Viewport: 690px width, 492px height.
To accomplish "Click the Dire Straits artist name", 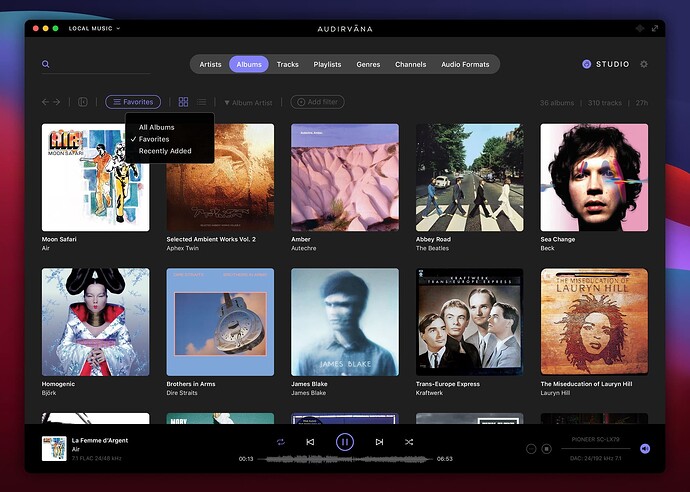I will (x=182, y=393).
